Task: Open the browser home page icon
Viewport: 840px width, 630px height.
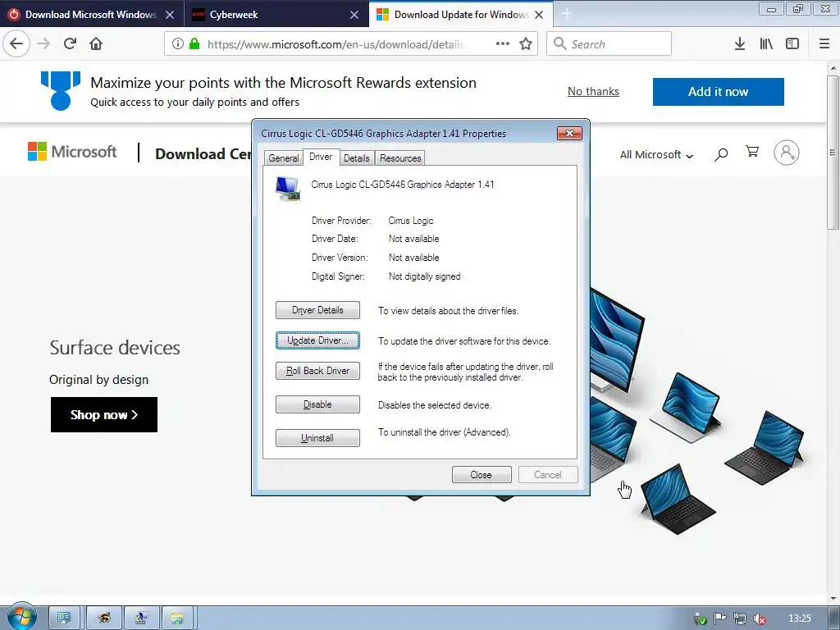Action: coord(96,44)
